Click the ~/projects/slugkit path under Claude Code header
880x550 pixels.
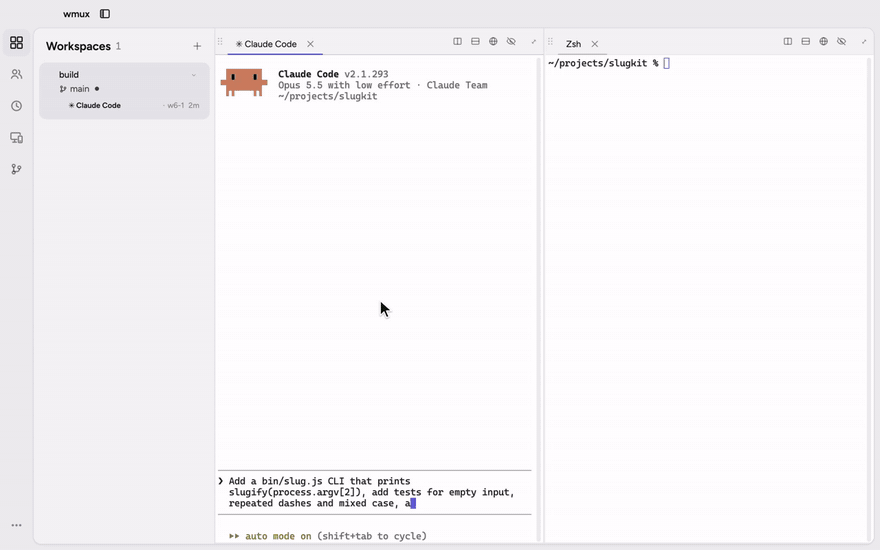pyautogui.click(x=328, y=96)
